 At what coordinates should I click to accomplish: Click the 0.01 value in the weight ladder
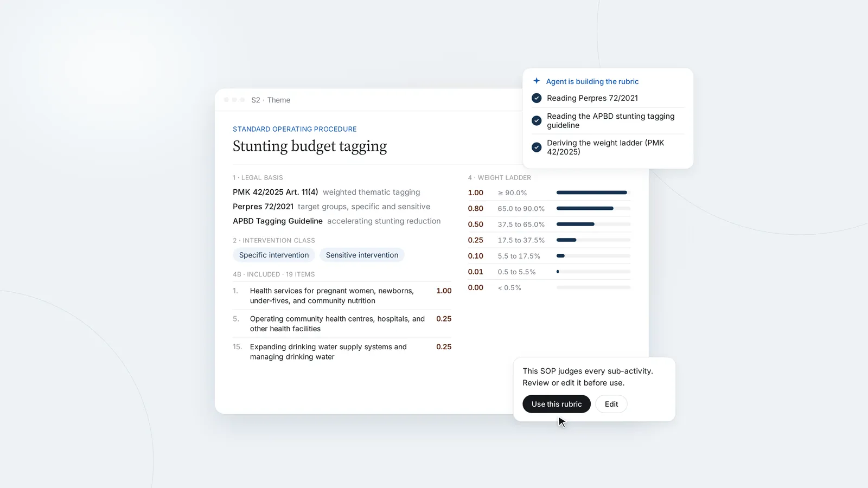(476, 272)
